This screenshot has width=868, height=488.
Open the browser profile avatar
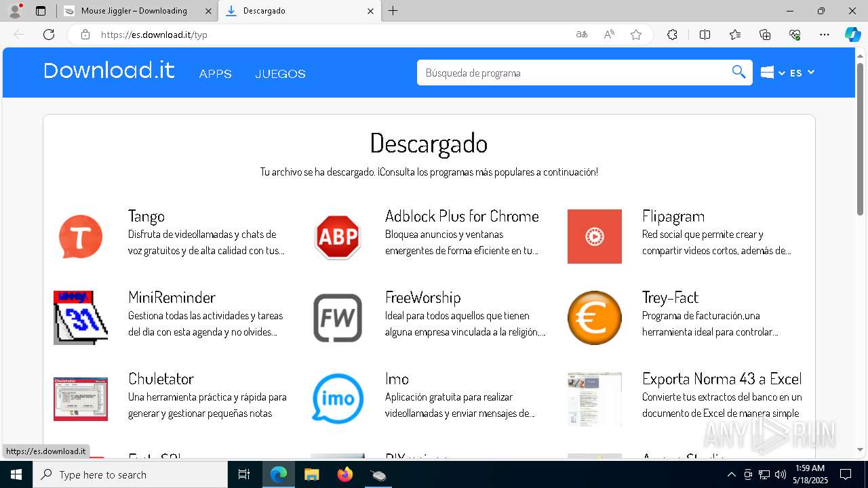14,11
